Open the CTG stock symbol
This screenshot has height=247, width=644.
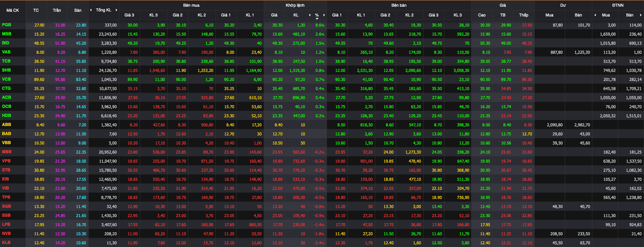click(x=6, y=88)
